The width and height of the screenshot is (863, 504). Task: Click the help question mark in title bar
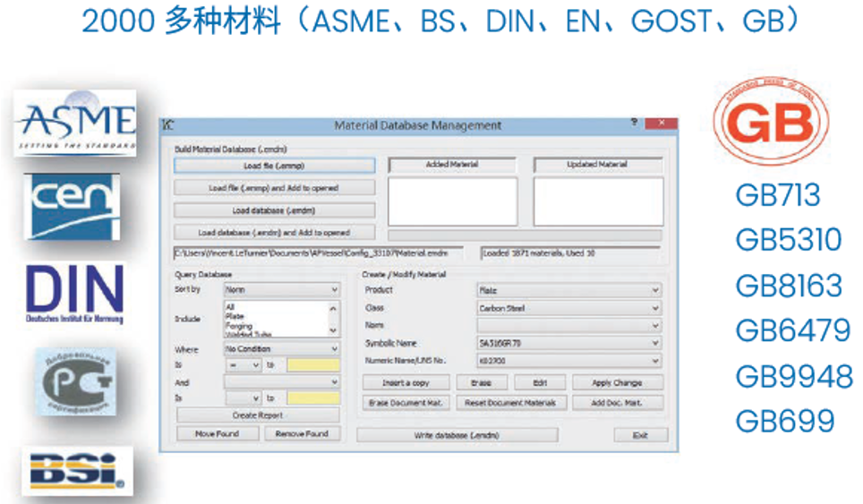pos(634,124)
